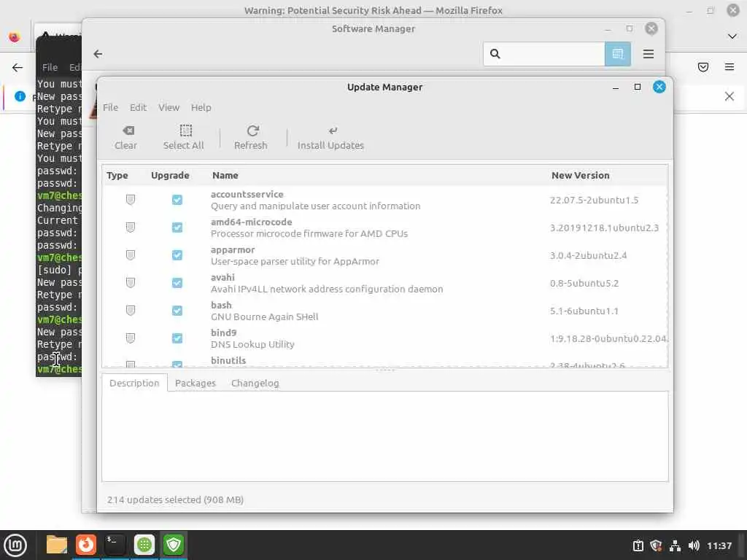Image resolution: width=747 pixels, height=560 pixels.
Task: Open the sound volume tray icon
Action: [694, 545]
